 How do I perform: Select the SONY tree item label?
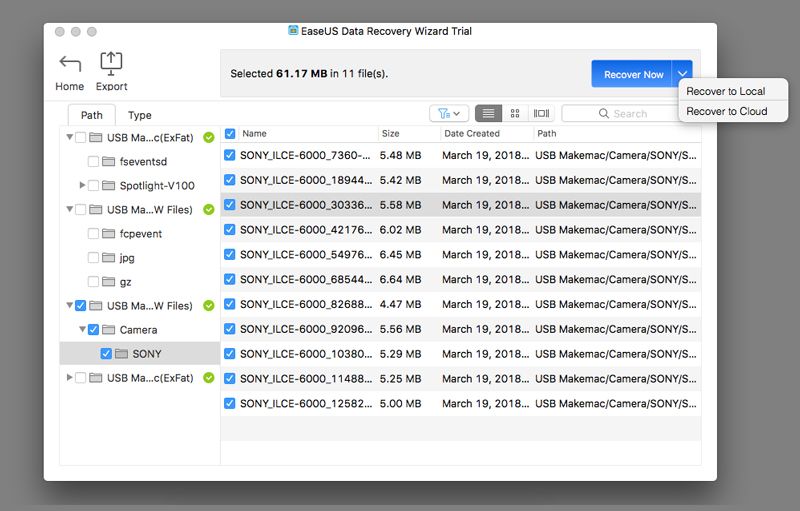click(x=146, y=354)
